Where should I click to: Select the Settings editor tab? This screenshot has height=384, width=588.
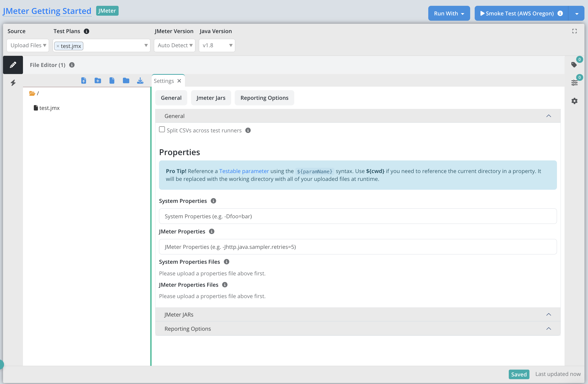pos(164,81)
